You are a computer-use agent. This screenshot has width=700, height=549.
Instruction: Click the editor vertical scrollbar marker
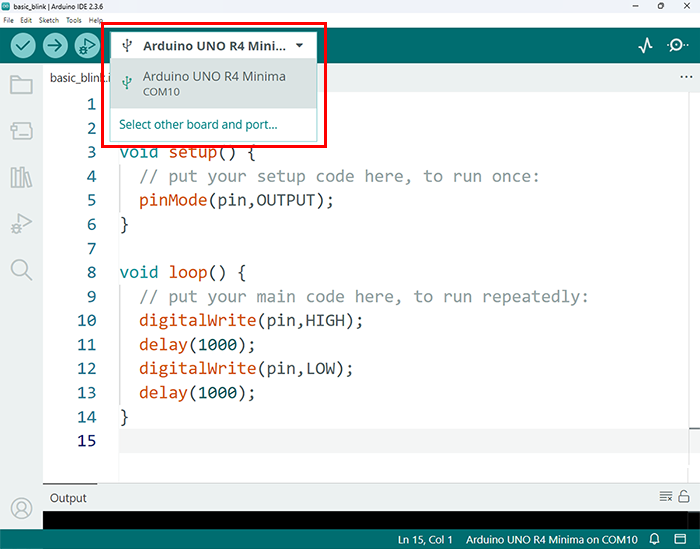694,428
